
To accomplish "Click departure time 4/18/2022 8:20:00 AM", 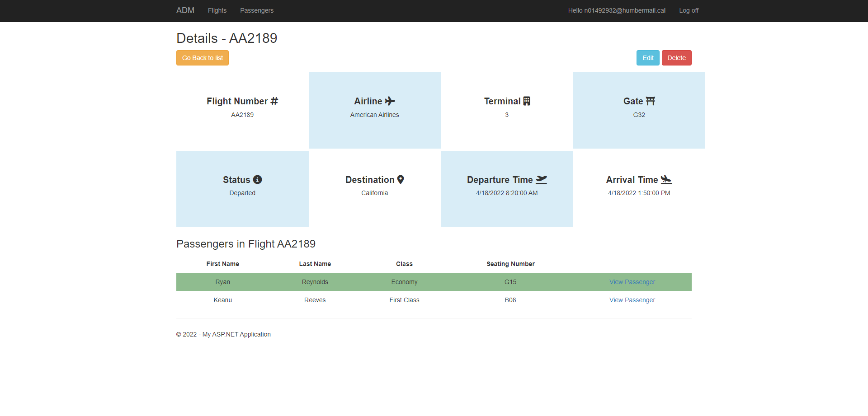I will click(x=507, y=193).
